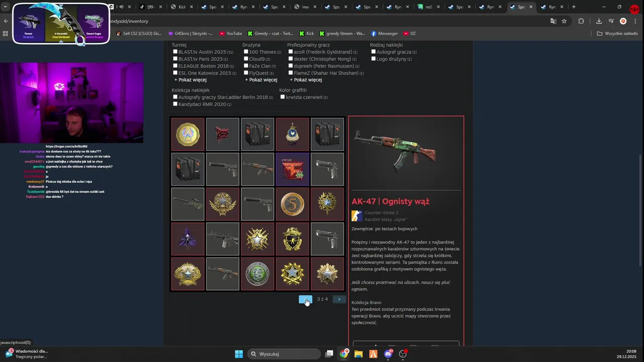Check the ESL One Katowice 2015 filter
Image resolution: width=644 pixels, height=362 pixels.
175,73
